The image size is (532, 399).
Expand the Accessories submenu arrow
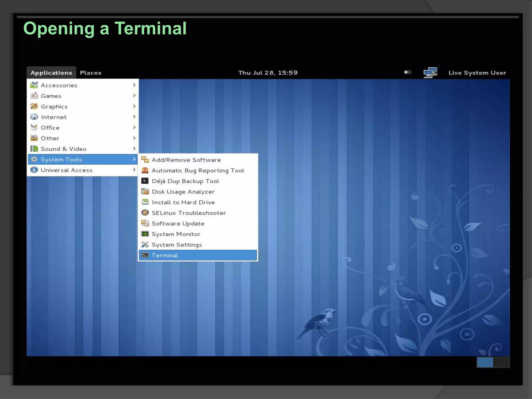pos(134,85)
